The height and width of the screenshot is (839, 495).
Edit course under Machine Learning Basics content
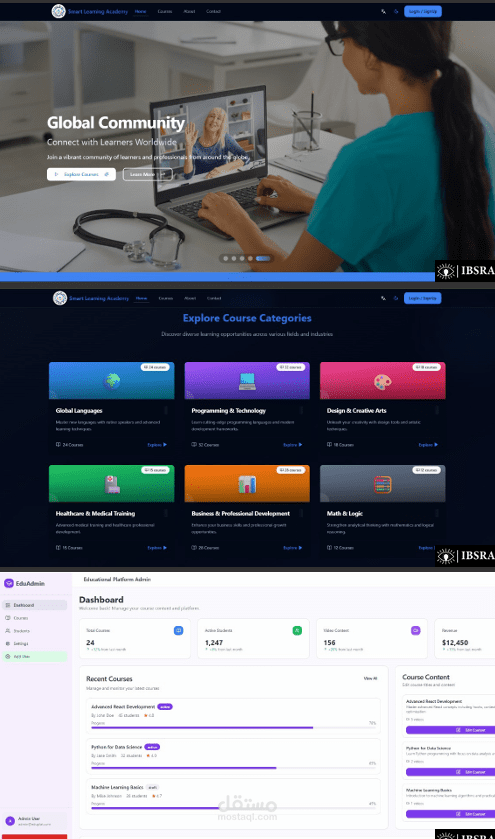pyautogui.click(x=451, y=814)
